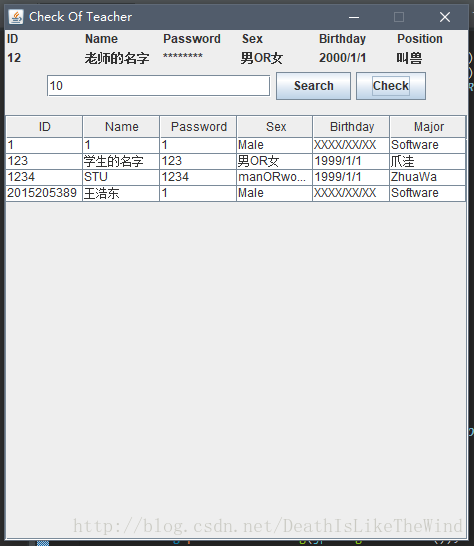The width and height of the screenshot is (474, 546).
Task: Click the teacher position label 叫兽
Action: pyautogui.click(x=409, y=58)
